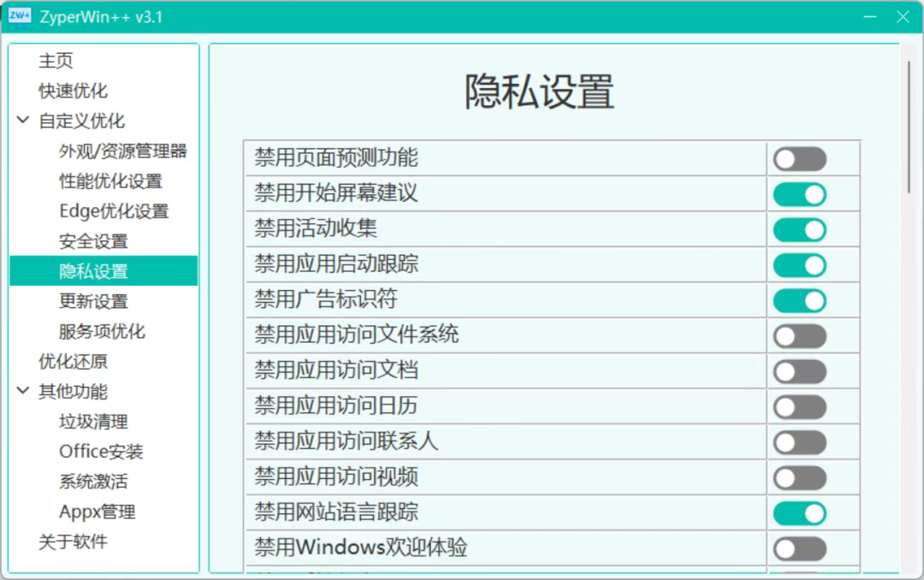Enable 禁用Windows欢迎体验 toggle

tap(800, 548)
